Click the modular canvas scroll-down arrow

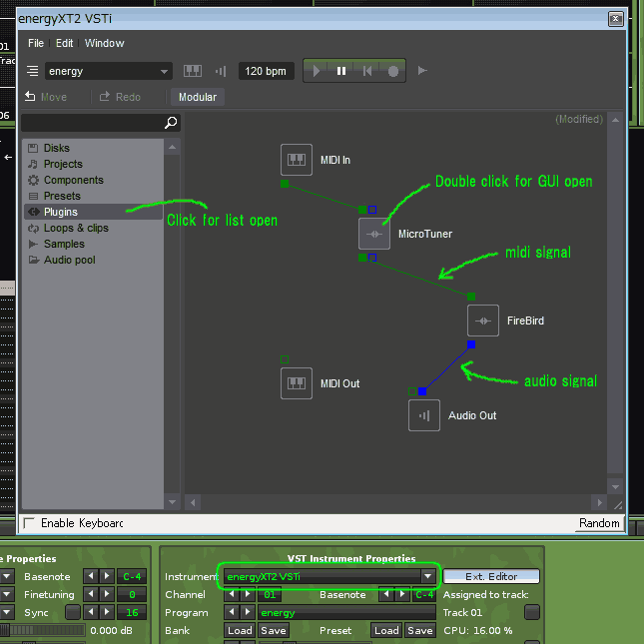615,486
